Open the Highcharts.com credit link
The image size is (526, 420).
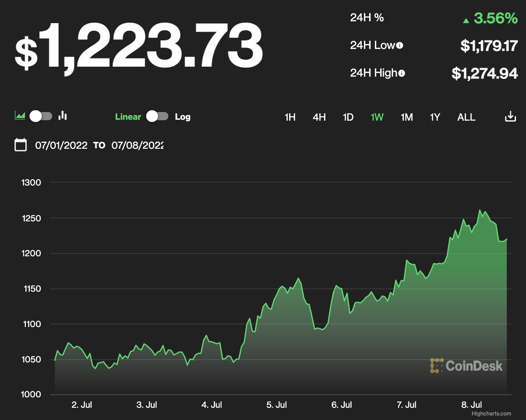(x=491, y=413)
